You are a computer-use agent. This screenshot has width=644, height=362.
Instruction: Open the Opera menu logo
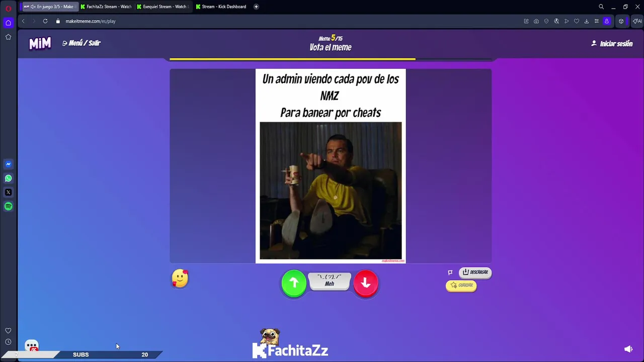point(8,8)
